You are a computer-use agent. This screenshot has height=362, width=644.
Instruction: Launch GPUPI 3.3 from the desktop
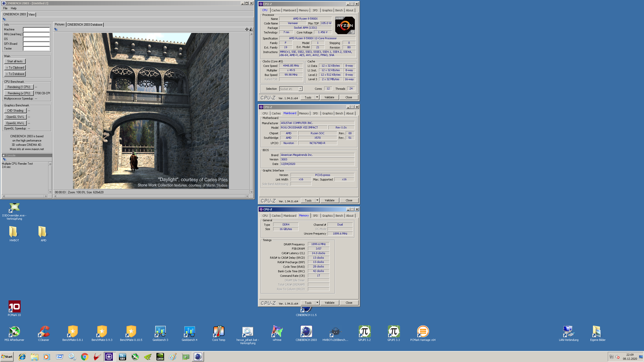pos(394,333)
